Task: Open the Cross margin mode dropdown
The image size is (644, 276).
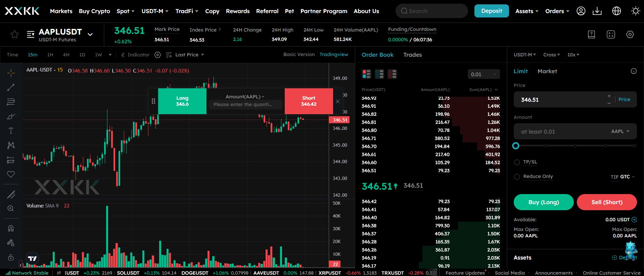Action: pyautogui.click(x=551, y=55)
